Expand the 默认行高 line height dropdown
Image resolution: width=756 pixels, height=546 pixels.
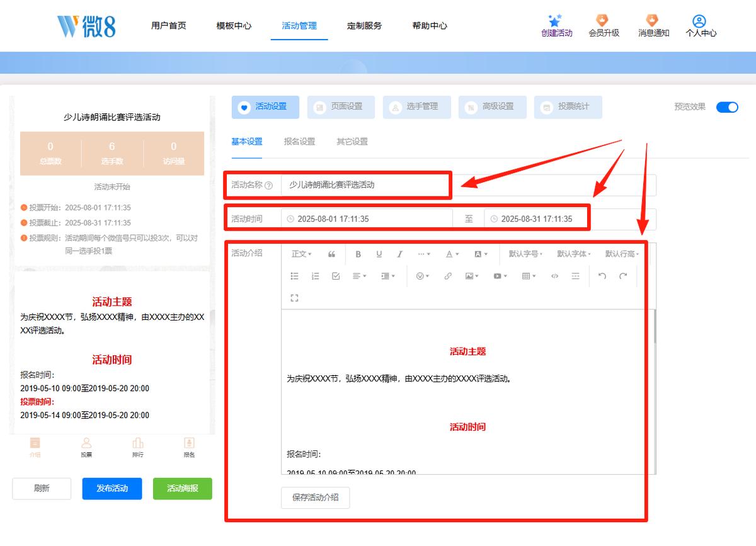point(622,254)
